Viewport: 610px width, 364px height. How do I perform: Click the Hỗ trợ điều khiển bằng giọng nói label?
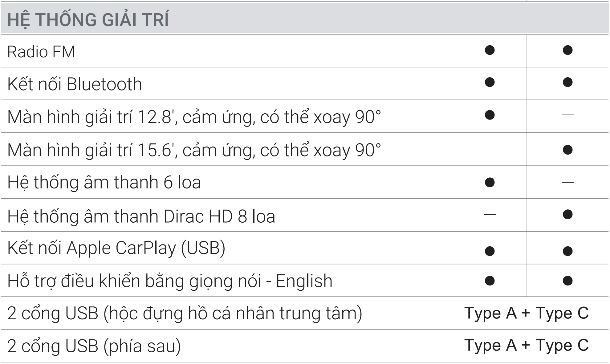click(x=170, y=281)
